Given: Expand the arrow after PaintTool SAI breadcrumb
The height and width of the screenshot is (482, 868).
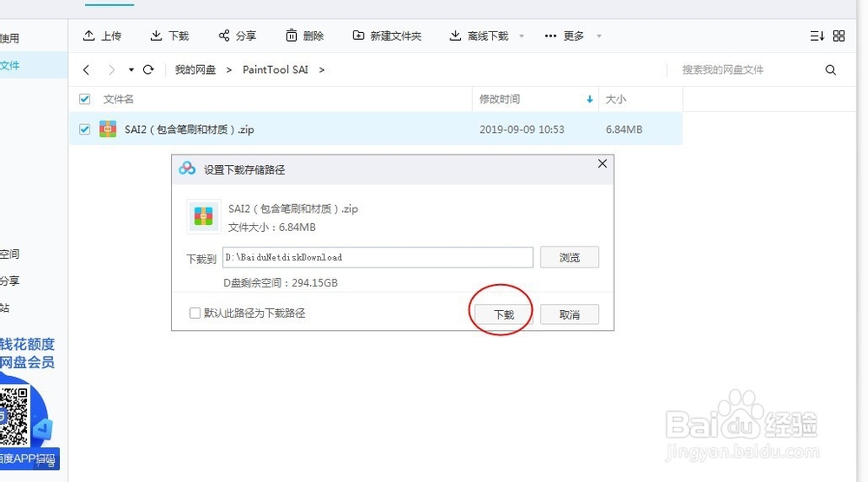Looking at the screenshot, I should [322, 69].
